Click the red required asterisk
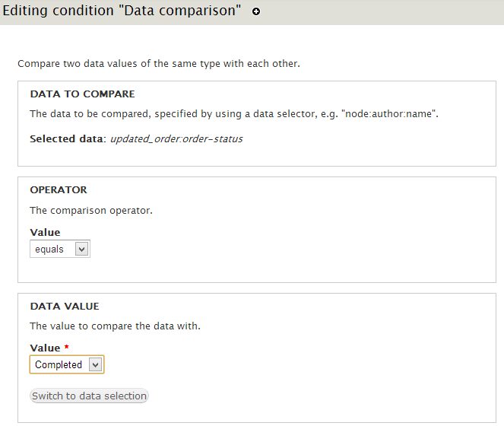The width and height of the screenshot is (504, 426). [66, 348]
